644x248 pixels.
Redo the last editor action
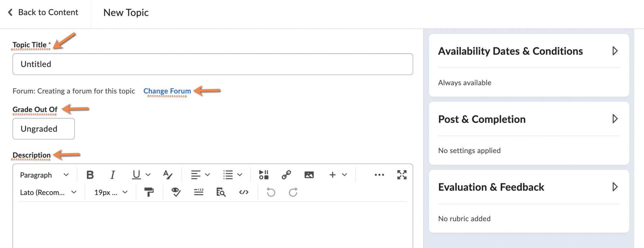[292, 192]
